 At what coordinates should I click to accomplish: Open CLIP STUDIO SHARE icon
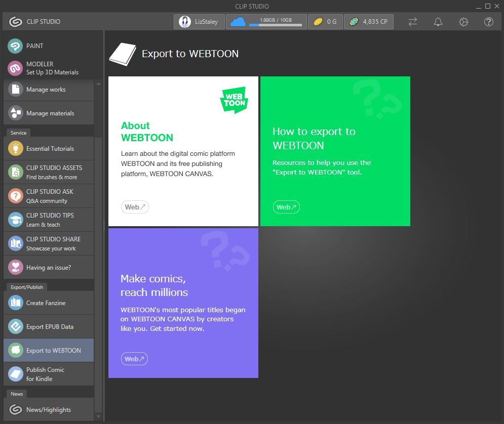click(x=15, y=243)
